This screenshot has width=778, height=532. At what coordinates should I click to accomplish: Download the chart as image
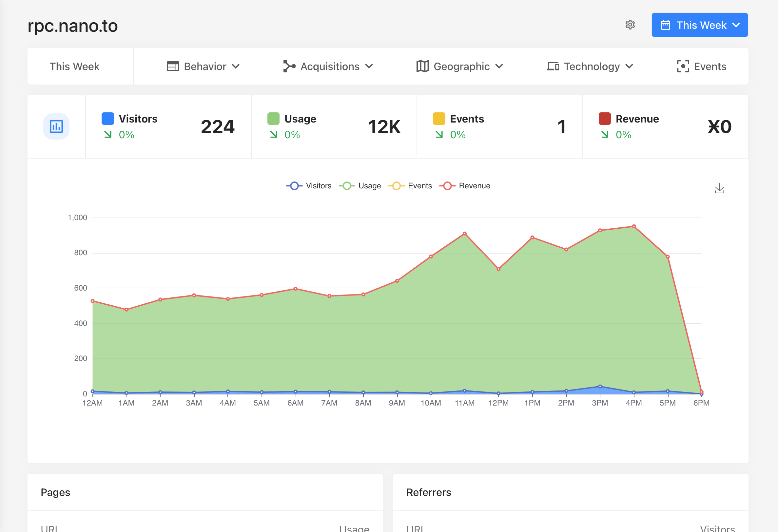[x=719, y=189]
